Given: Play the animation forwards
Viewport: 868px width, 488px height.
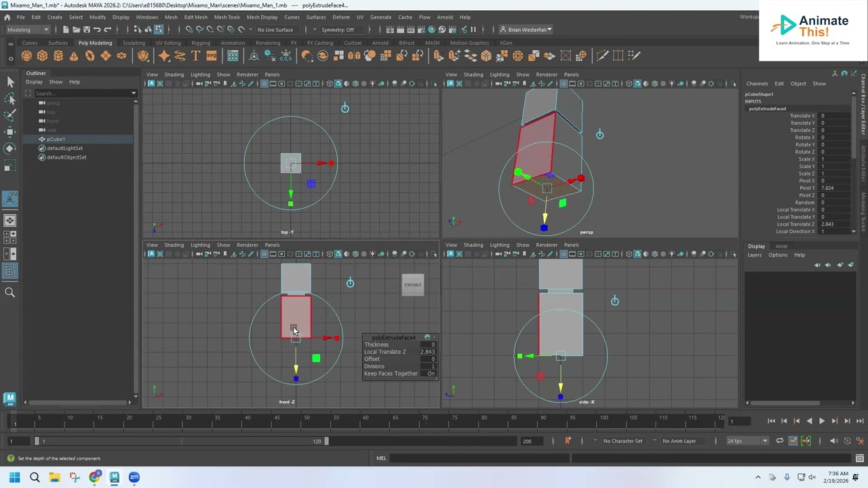Looking at the screenshot, I should [822, 421].
